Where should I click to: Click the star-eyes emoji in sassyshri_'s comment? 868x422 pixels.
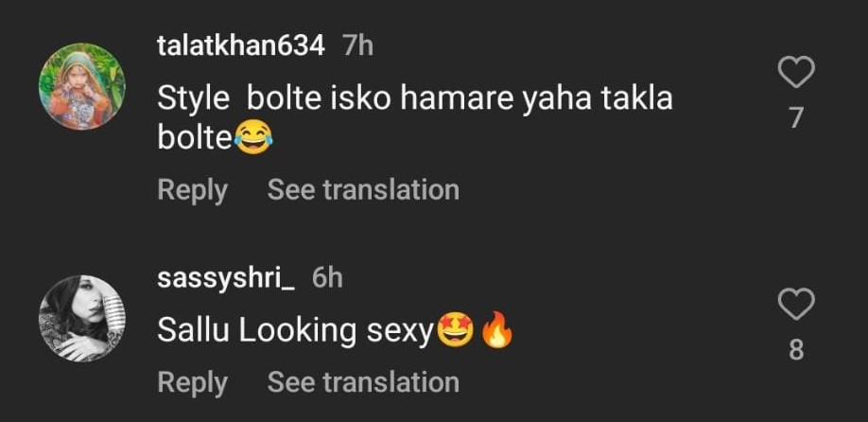tap(453, 331)
